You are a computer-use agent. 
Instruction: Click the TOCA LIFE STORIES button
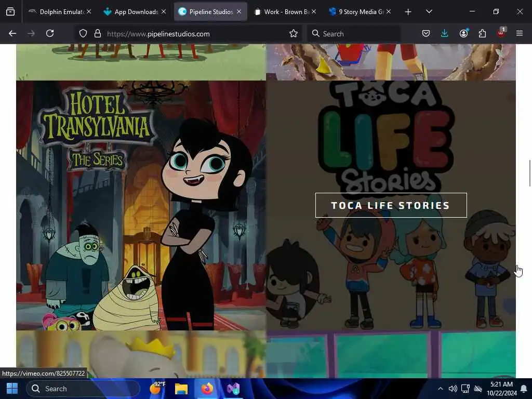(391, 205)
